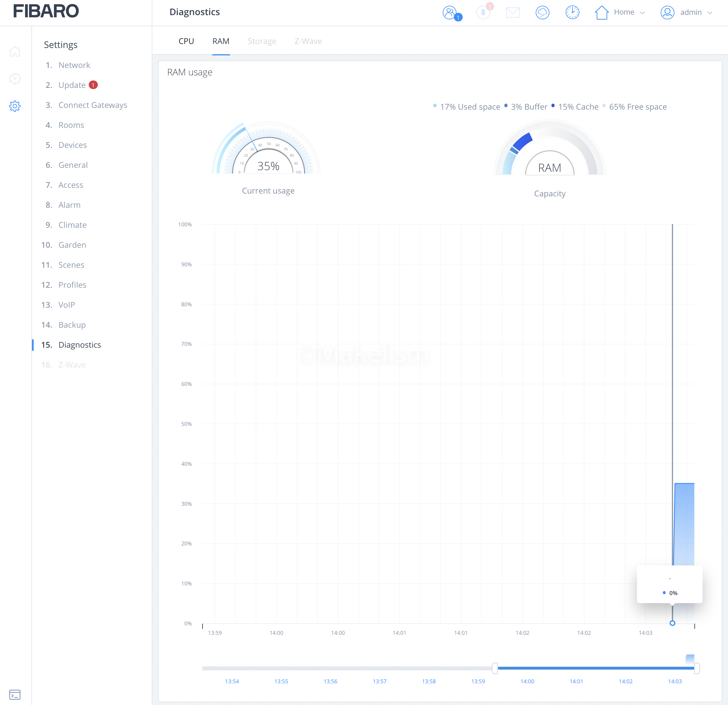
Task: Toggle the Used space legend item
Action: click(x=470, y=107)
